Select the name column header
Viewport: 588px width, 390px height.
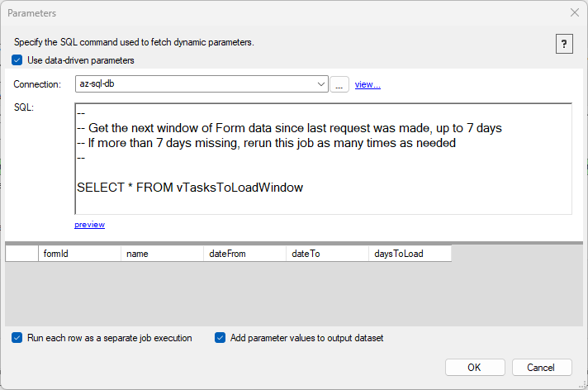tap(162, 254)
